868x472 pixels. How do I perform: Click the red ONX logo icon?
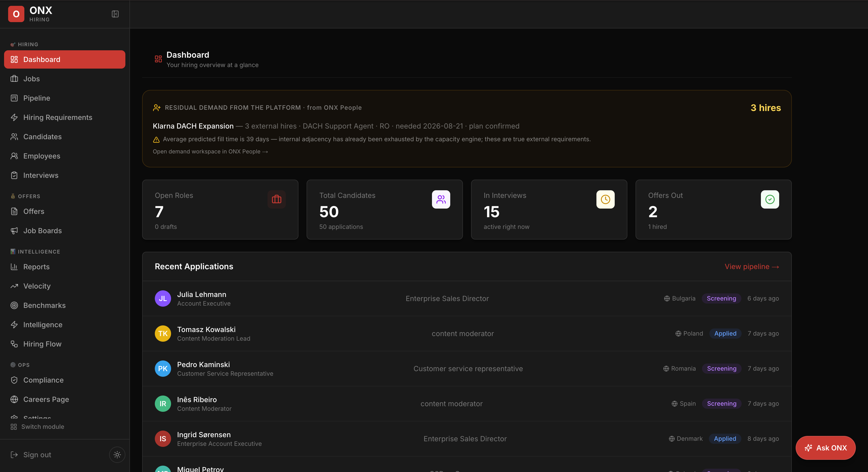tap(16, 14)
